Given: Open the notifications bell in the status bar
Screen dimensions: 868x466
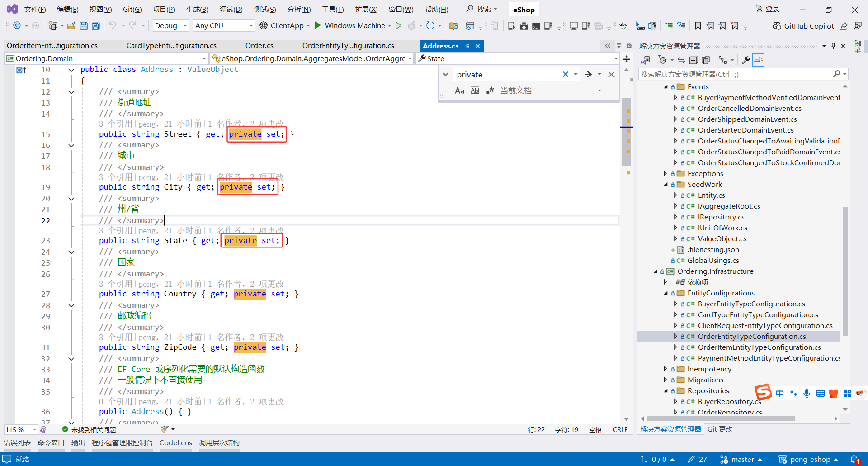Looking at the screenshot, I should (854, 460).
